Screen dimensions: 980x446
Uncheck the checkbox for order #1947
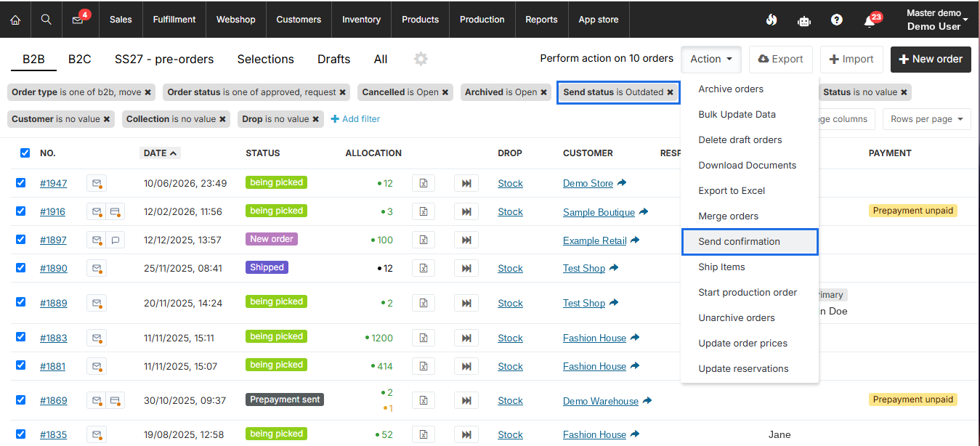pos(21,183)
